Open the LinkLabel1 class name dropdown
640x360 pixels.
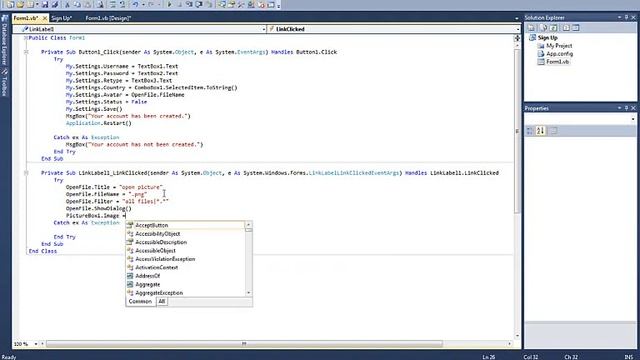pos(263,29)
